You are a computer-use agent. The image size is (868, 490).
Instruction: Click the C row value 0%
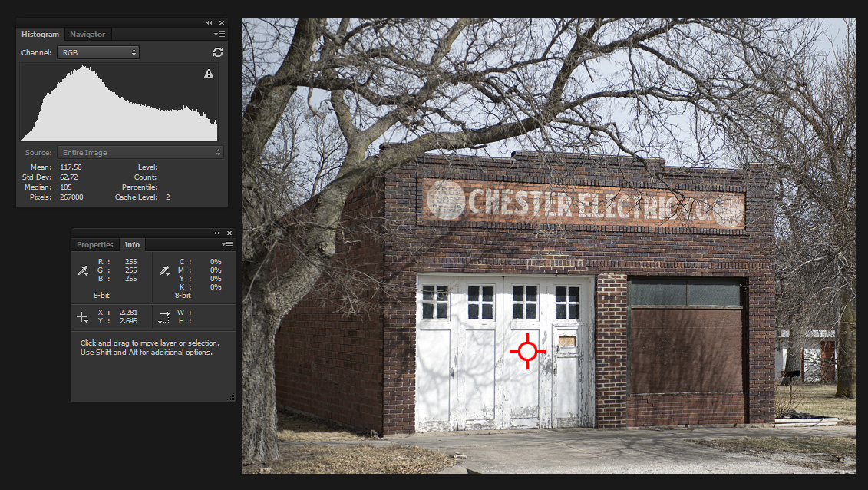tap(216, 262)
